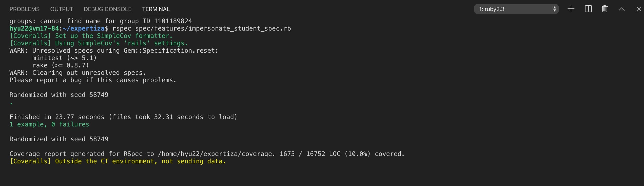
Task: Click the hyu22@vm17-84 shell prompt
Action: (x=34, y=28)
